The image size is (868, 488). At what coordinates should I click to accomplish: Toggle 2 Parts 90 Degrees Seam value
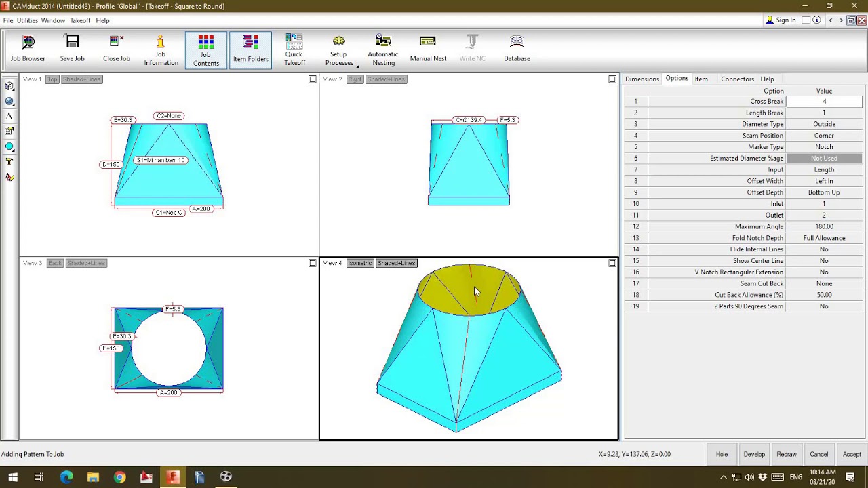tap(824, 306)
